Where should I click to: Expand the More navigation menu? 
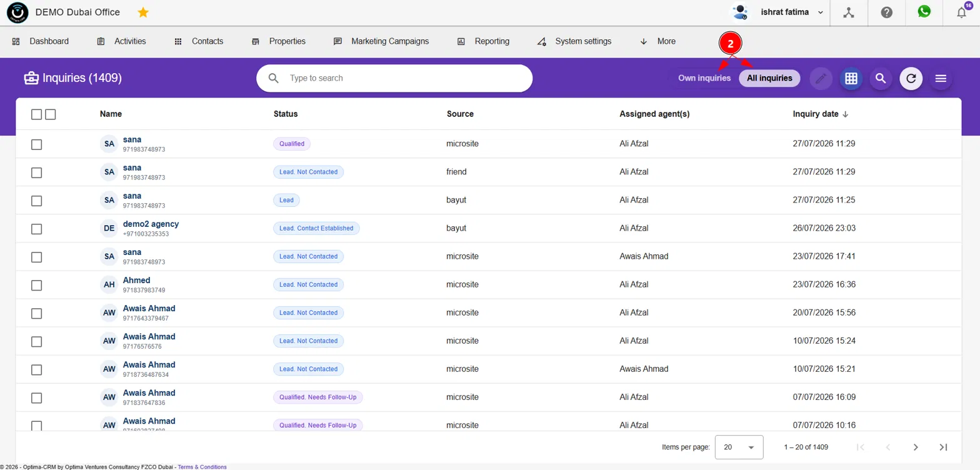coord(658,41)
